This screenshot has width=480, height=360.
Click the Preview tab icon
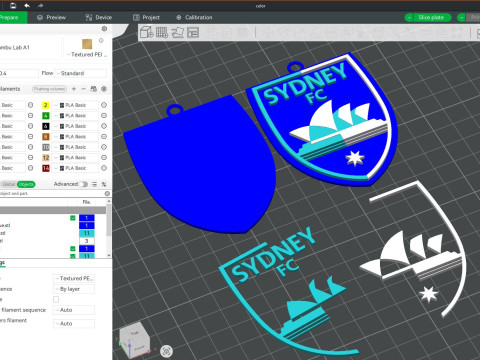pos(40,17)
